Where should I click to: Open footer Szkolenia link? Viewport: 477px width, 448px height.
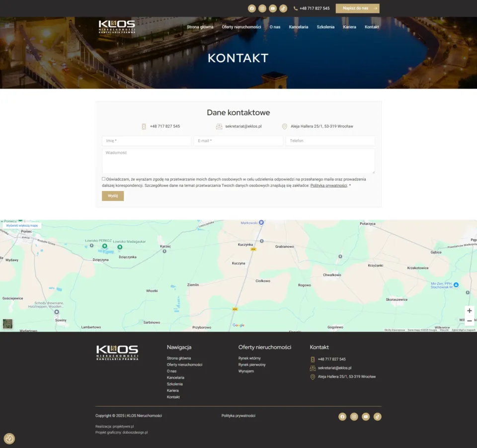pos(174,384)
